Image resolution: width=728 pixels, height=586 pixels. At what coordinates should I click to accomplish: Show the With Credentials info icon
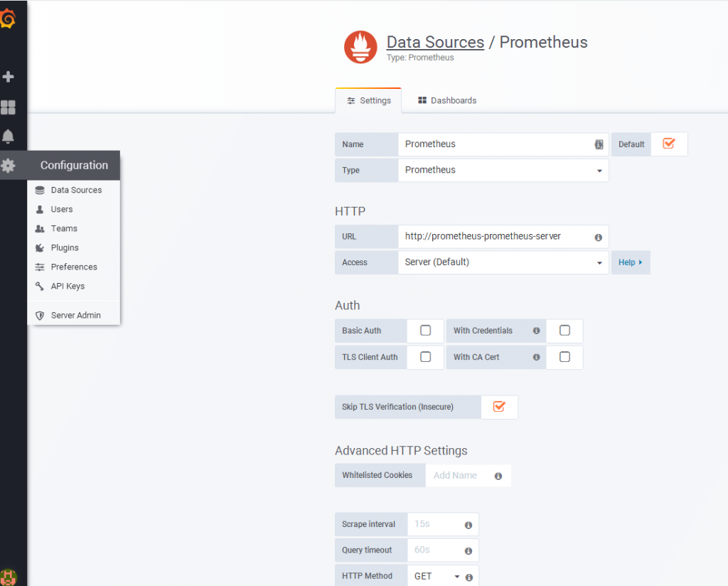tap(536, 331)
